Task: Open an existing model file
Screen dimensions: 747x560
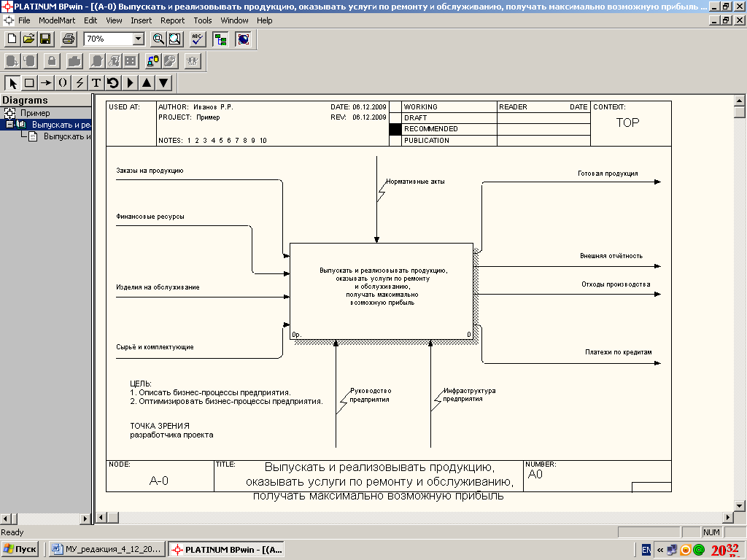Action: point(29,39)
